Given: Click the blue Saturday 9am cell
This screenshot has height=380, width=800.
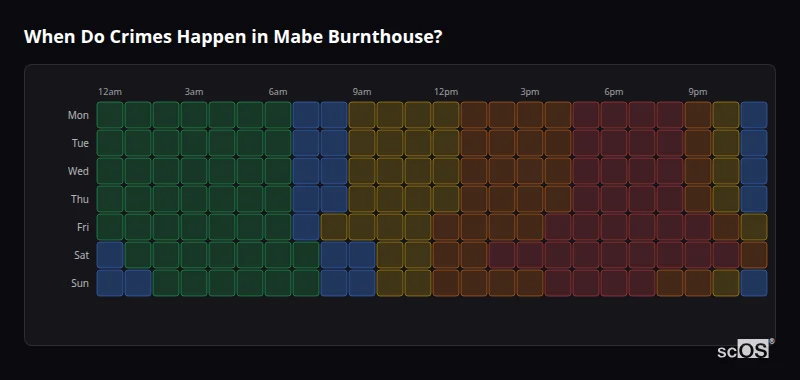Looking at the screenshot, I should [362, 255].
